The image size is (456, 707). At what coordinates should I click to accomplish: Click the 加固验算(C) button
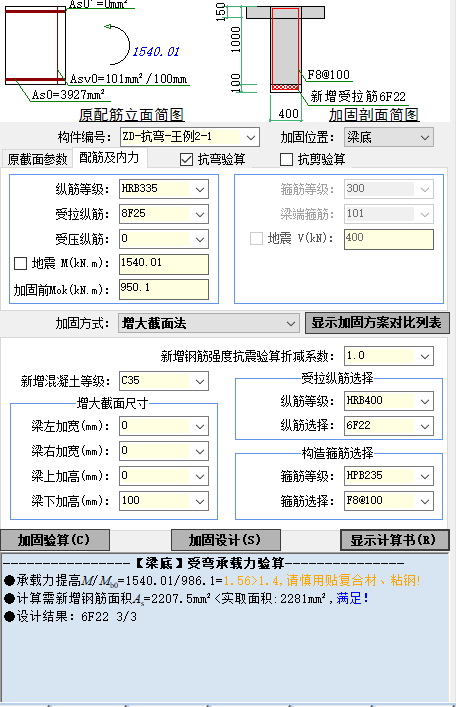pos(55,540)
